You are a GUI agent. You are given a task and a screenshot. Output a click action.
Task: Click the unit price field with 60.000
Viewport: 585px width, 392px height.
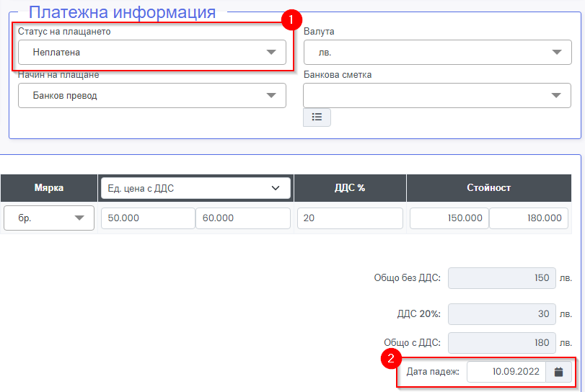tap(242, 218)
